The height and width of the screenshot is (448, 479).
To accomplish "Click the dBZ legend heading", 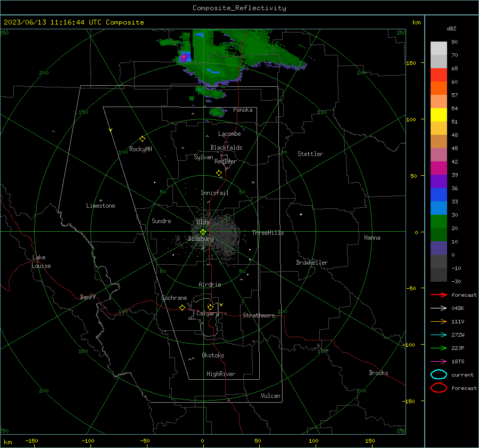I will (x=451, y=28).
